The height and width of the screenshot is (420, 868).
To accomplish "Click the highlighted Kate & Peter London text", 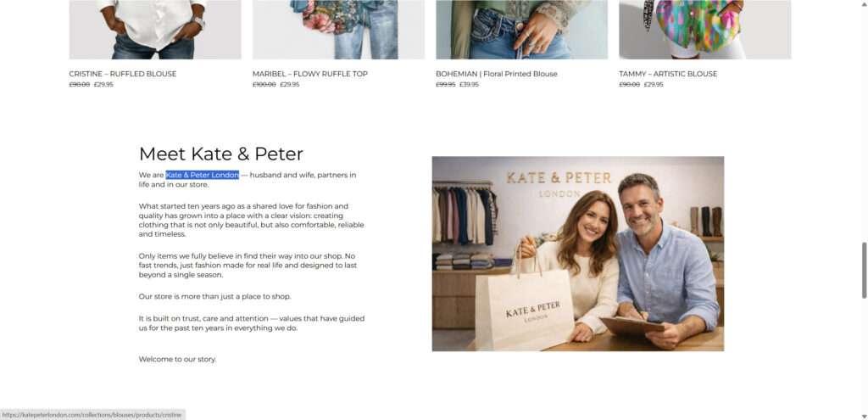I will point(203,175).
